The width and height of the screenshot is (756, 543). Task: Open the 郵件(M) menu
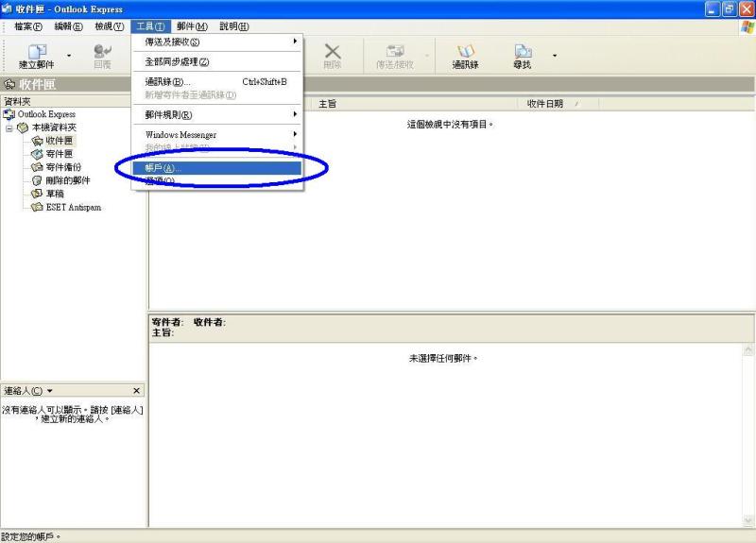192,26
